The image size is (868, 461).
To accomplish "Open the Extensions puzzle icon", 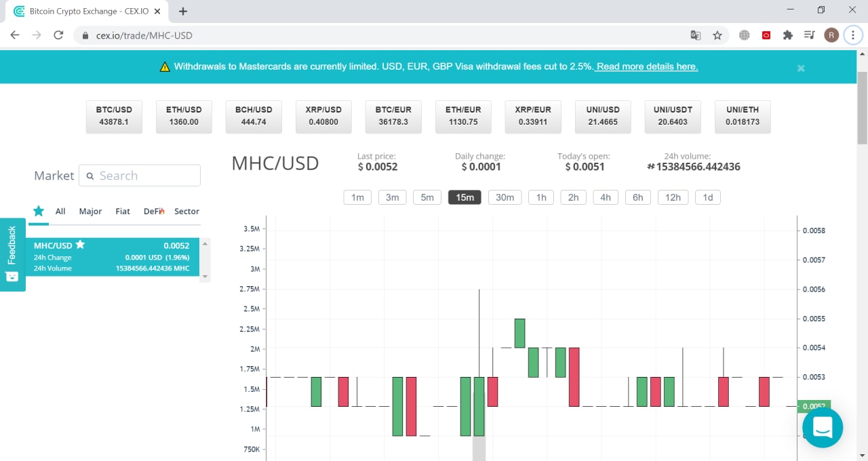I will (787, 35).
